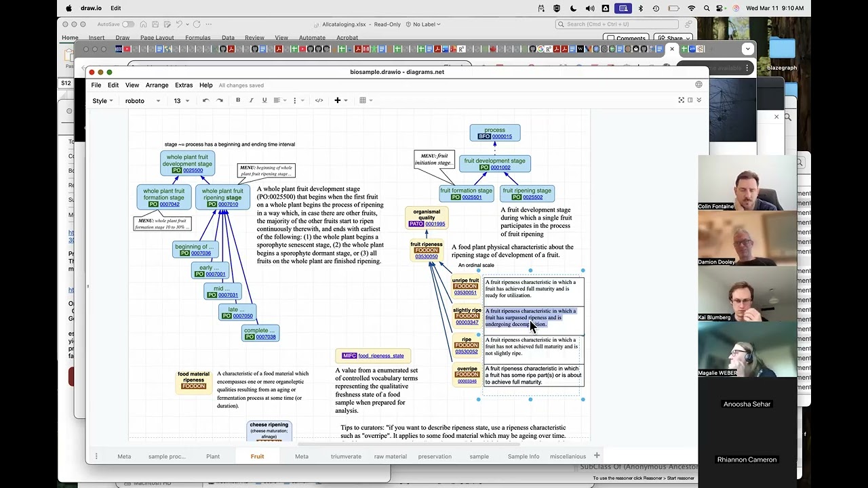Open BFO 0000015 link in process node
Image resolution: width=868 pixels, height=488 pixels.
(502, 136)
